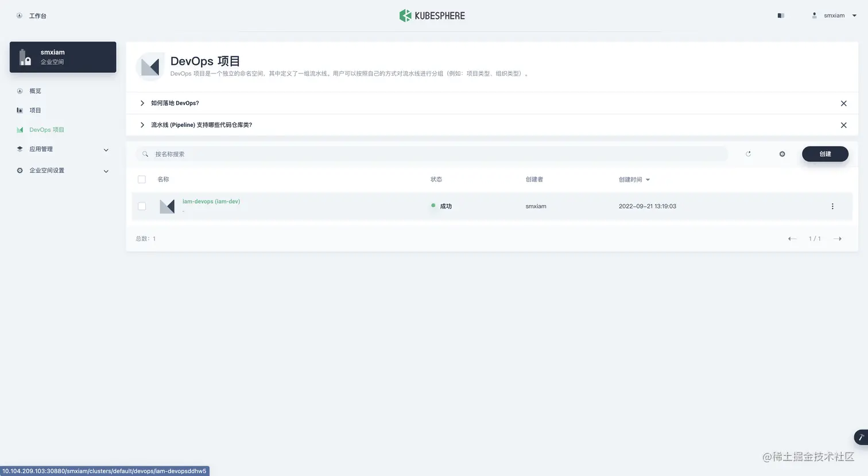Go to previous page arrow
Screen dimensions: 868x476
tap(792, 239)
